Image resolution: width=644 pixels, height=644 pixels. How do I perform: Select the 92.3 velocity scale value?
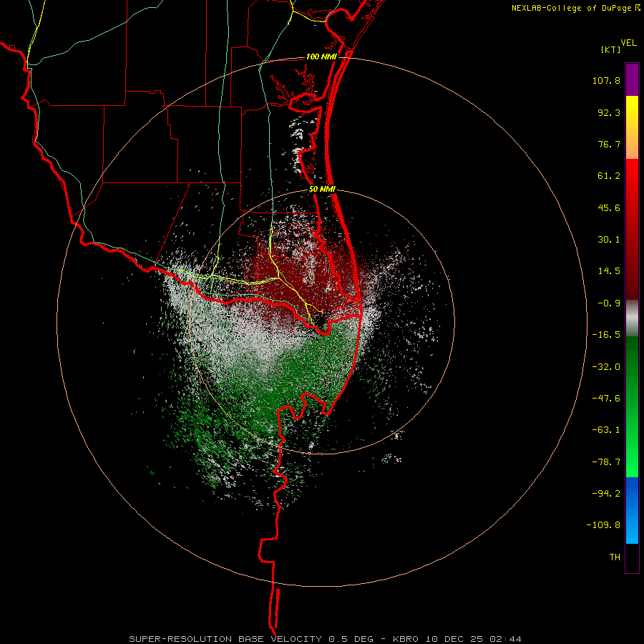609,112
